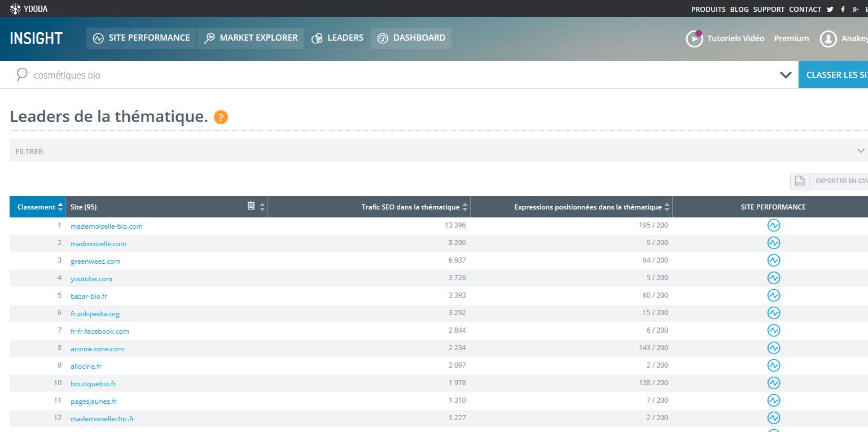This screenshot has height=432, width=868.
Task: Open boutiquebio.fr link
Action: tap(93, 383)
